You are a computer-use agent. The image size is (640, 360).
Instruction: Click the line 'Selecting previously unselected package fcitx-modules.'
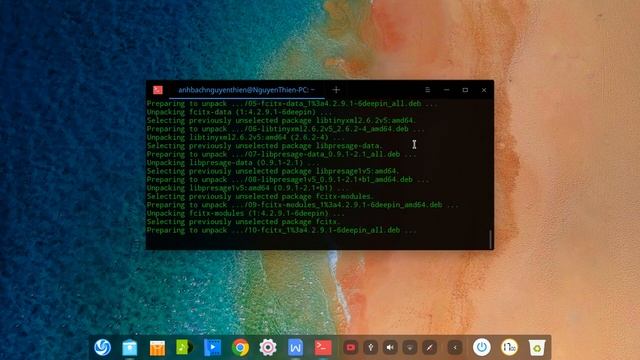click(x=260, y=196)
